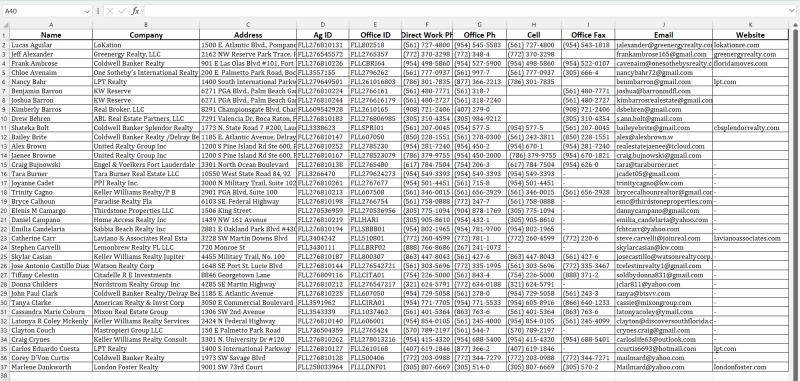Viewport: 800px width, 381px height.
Task: Select column G header
Action: (x=480, y=24)
